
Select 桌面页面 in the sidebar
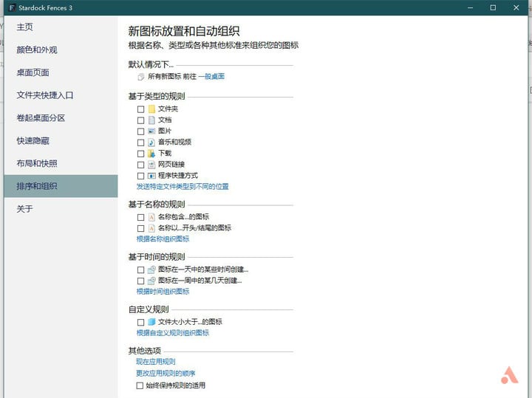click(x=61, y=72)
